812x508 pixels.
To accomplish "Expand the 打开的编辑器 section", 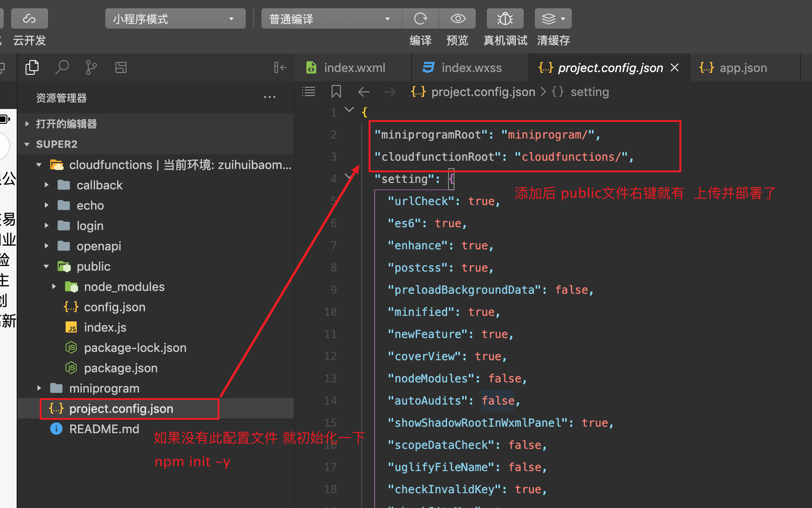I will coord(155,124).
